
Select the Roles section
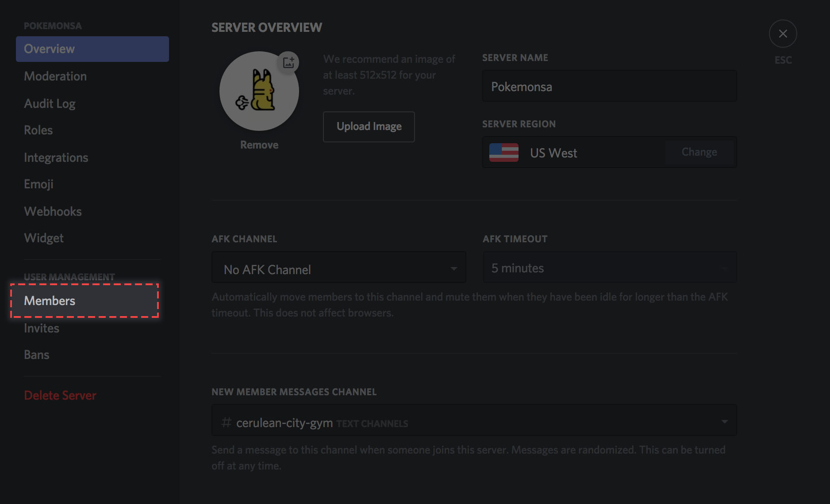38,130
